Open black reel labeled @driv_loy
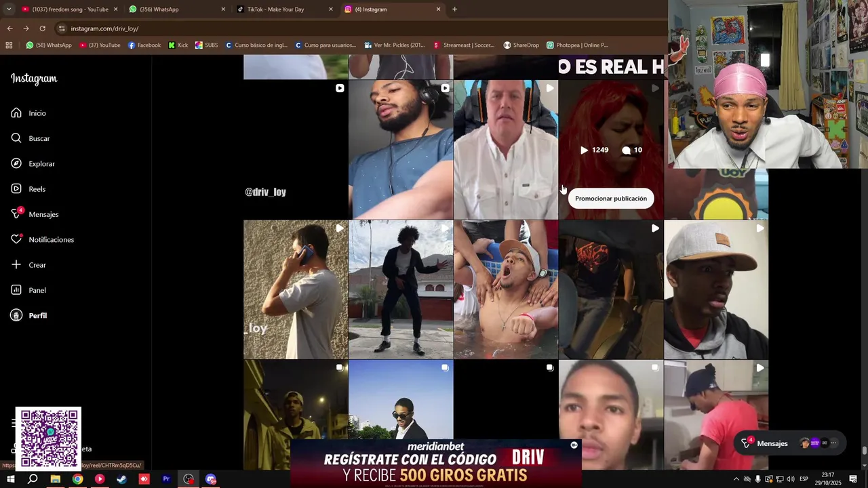Viewport: 868px width, 488px height. (296, 150)
